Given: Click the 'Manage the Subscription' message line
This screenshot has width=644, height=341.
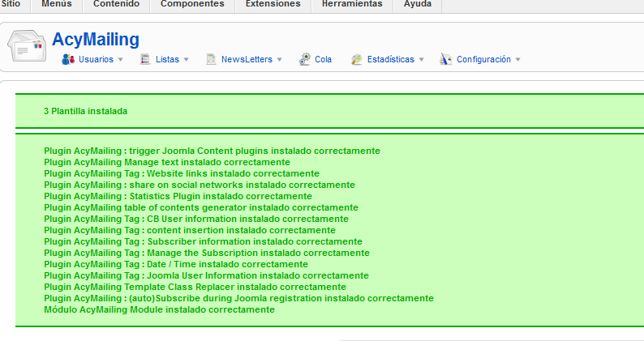Looking at the screenshot, I should point(207,254).
